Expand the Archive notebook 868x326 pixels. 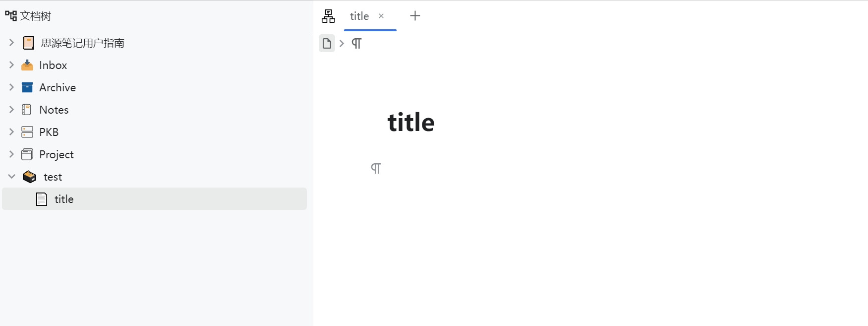[x=11, y=87]
